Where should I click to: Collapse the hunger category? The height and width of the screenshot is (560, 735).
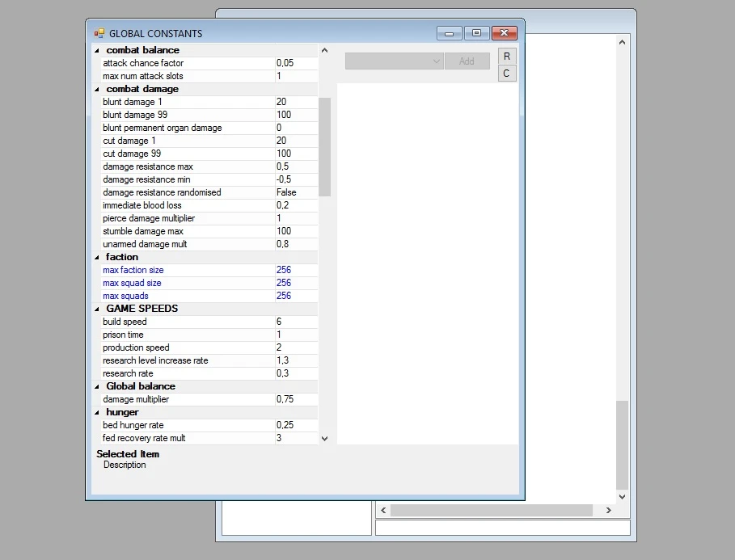coord(98,412)
